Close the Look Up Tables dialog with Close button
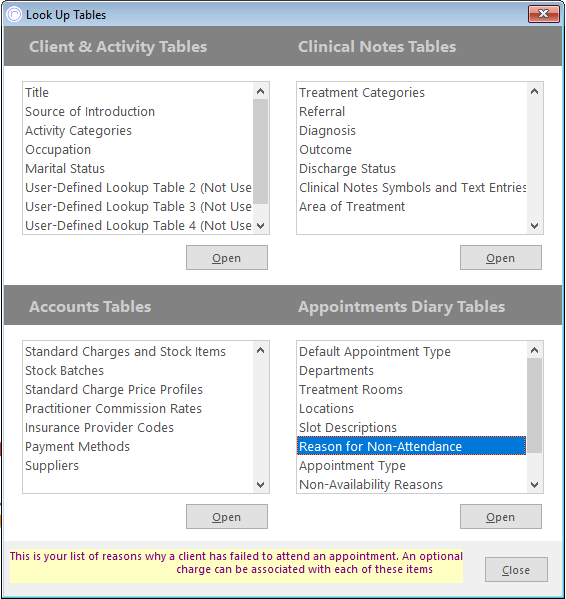This screenshot has height=599, width=566. pyautogui.click(x=516, y=570)
